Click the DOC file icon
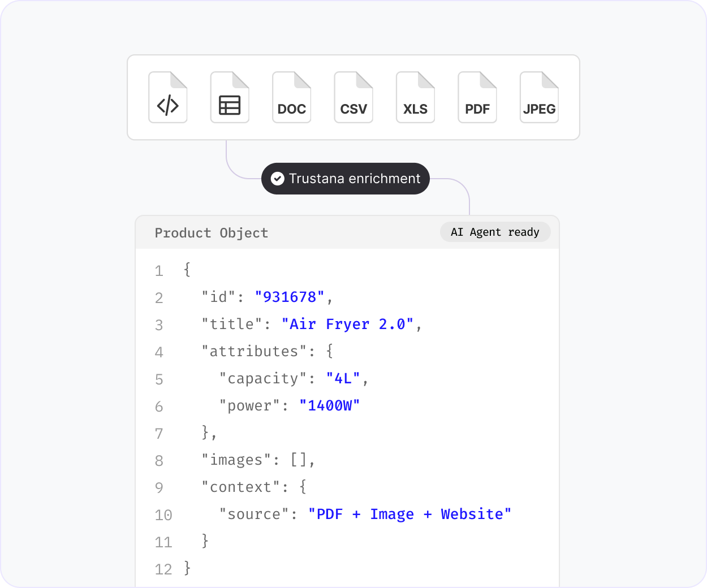This screenshot has height=588, width=707. tap(292, 97)
